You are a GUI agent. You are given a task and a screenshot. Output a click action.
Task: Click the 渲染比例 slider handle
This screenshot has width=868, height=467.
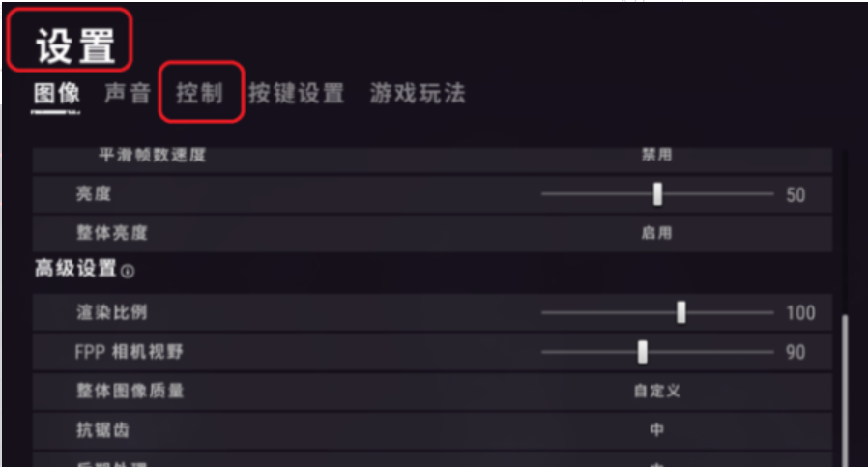click(680, 312)
